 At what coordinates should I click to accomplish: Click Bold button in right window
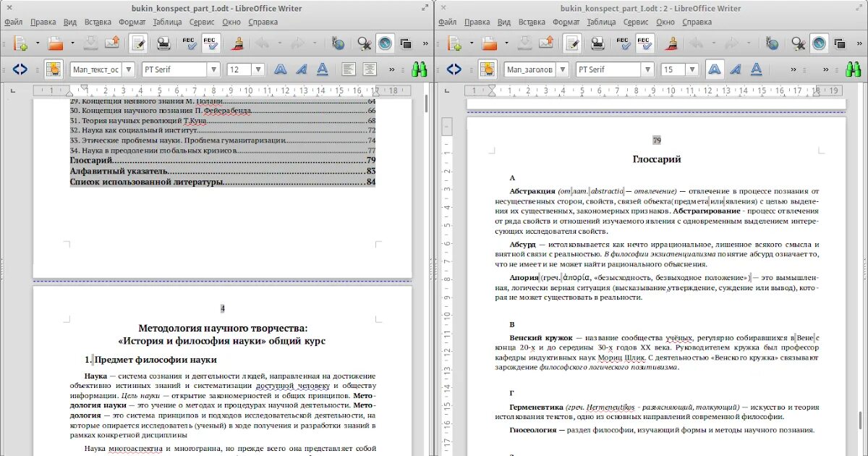coord(715,69)
